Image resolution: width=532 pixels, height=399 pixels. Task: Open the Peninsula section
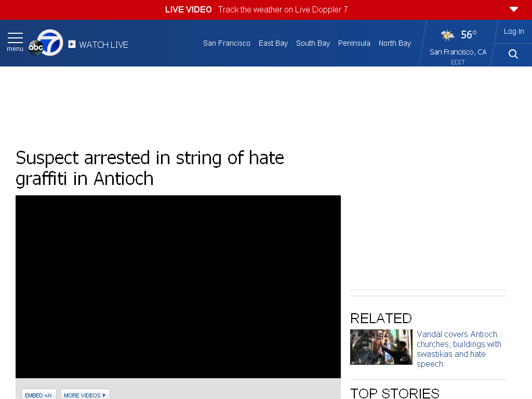pos(354,43)
